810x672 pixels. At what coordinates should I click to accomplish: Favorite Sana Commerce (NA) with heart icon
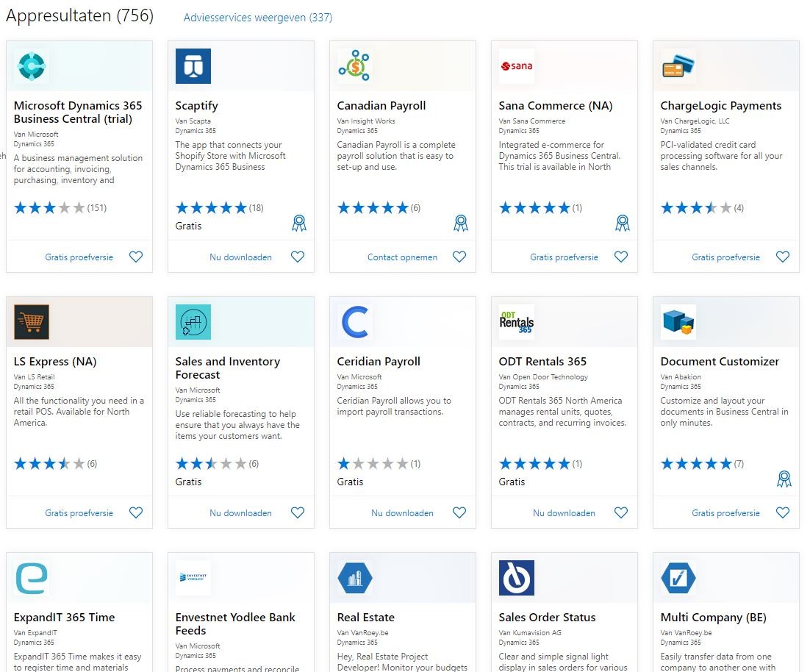click(621, 257)
